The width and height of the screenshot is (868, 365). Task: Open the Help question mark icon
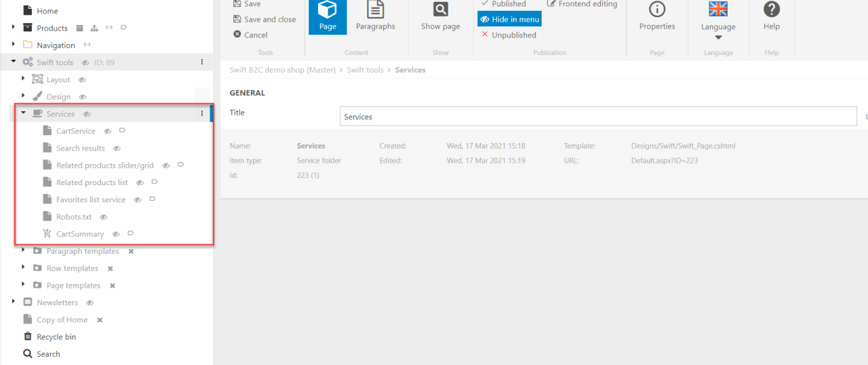pos(771,9)
